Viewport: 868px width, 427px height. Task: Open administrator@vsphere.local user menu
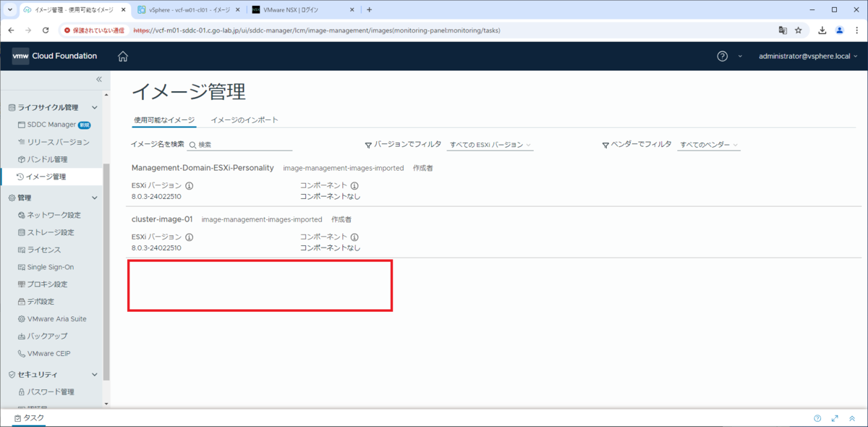(808, 56)
